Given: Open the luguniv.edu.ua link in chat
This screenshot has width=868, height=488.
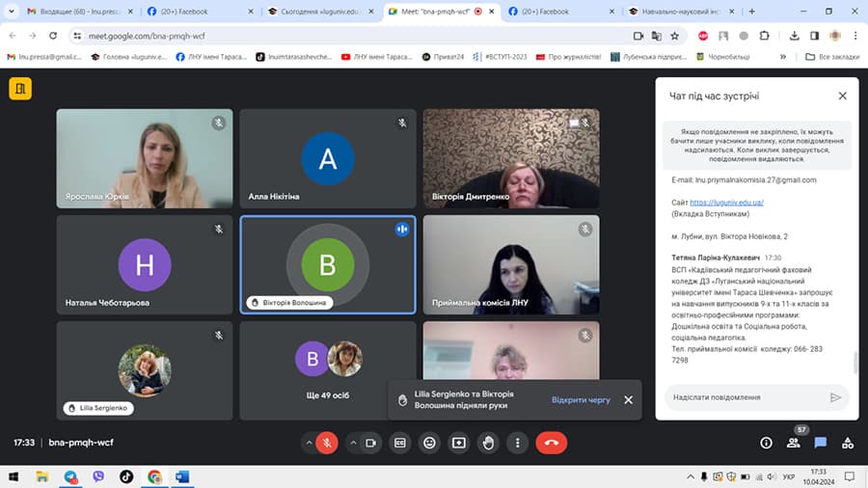Looking at the screenshot, I should coord(727,203).
